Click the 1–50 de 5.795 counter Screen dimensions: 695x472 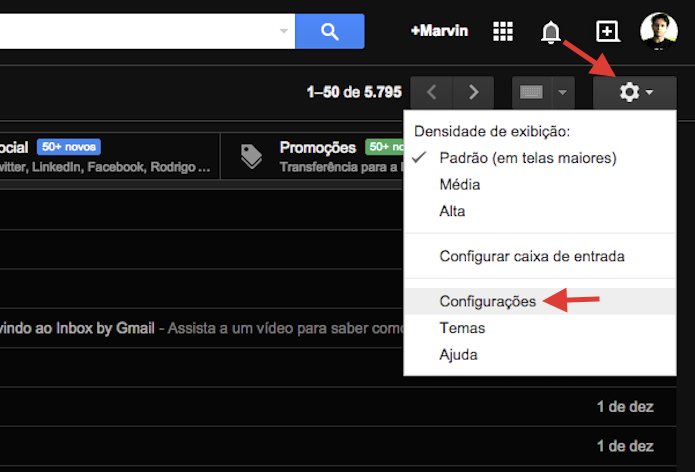(x=354, y=92)
